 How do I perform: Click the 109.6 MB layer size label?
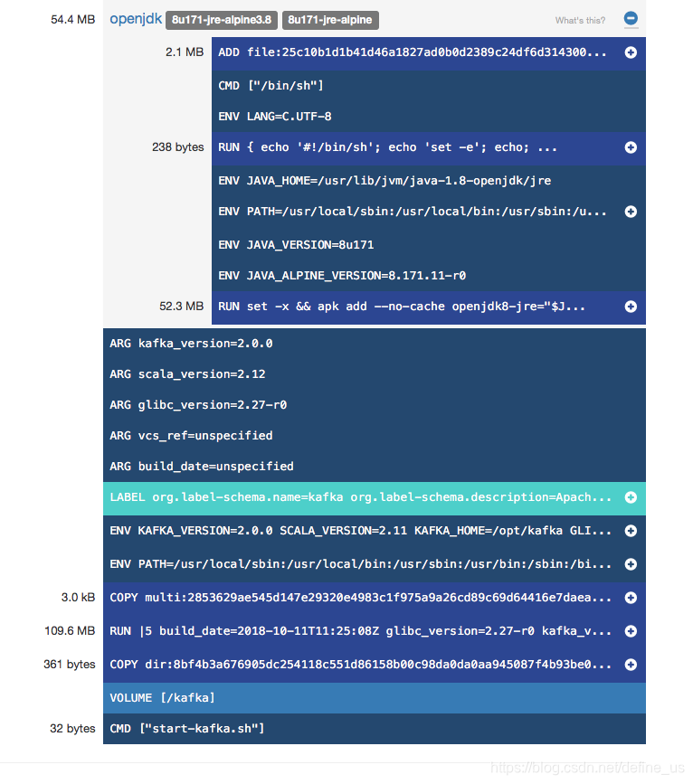point(70,631)
